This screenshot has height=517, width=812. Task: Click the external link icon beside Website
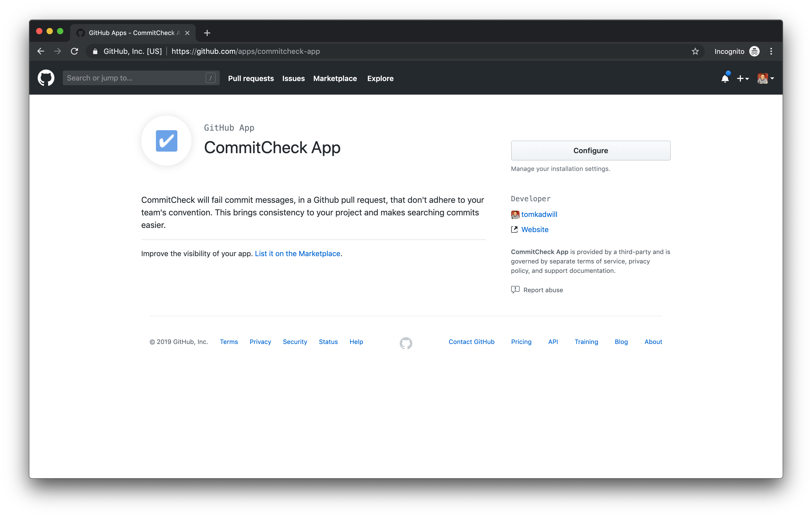pos(514,229)
